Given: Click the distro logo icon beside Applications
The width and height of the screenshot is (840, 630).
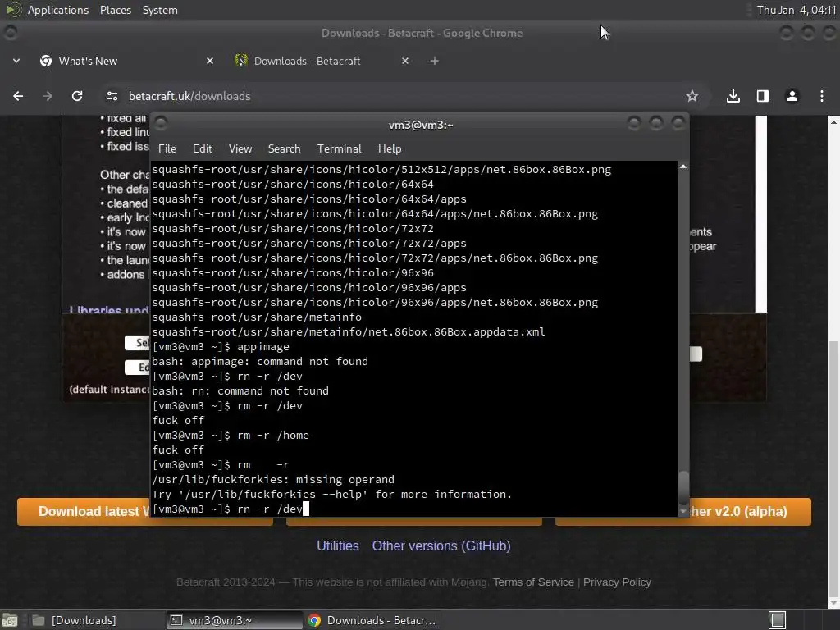Looking at the screenshot, I should [x=13, y=10].
